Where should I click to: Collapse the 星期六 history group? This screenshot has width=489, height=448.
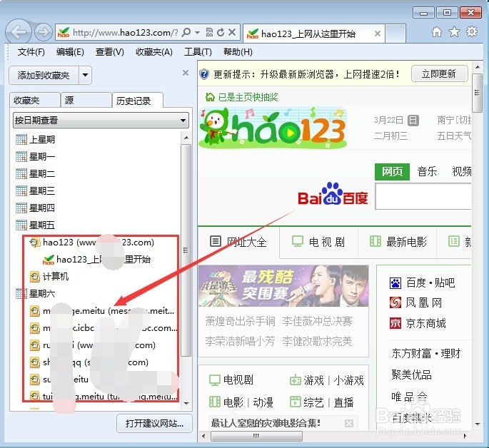pyautogui.click(x=36, y=293)
